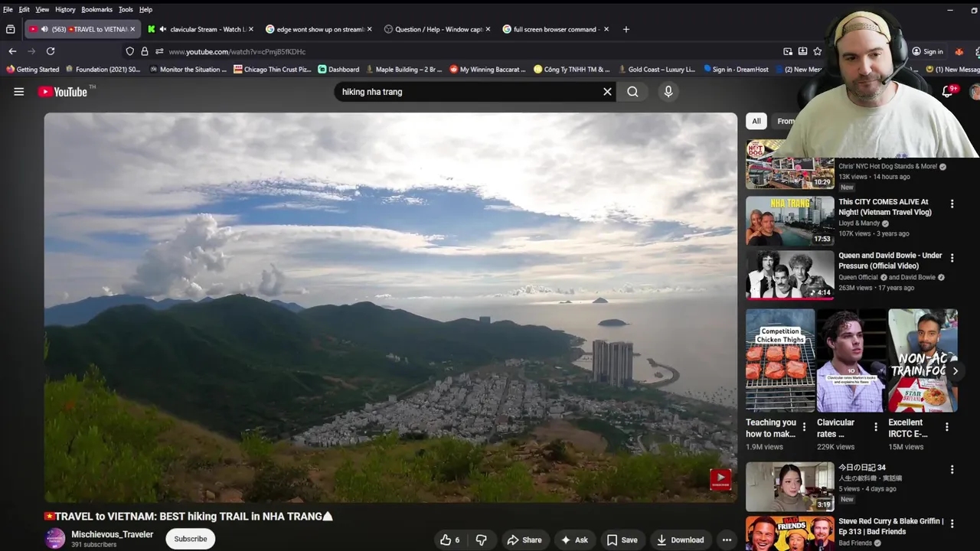Screen dimensions: 980x551
Task: Click the subscribe watermark on the video
Action: click(x=720, y=480)
